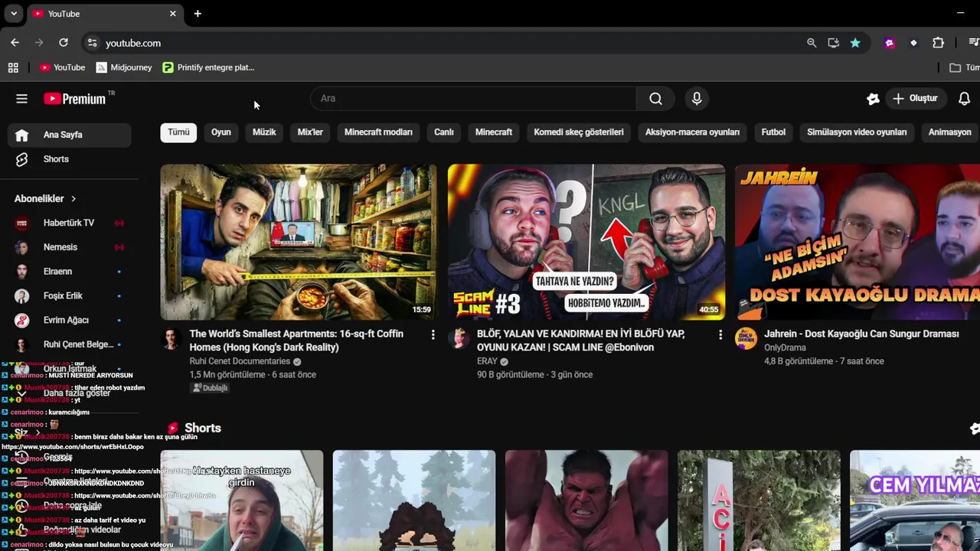Open a new browser tab

pos(198,14)
